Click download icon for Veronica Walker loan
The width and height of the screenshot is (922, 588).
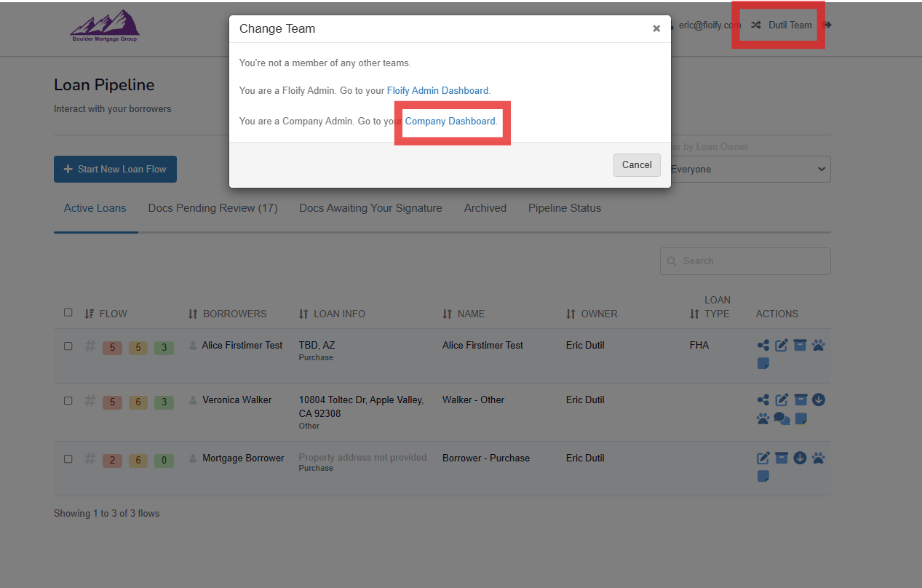tap(818, 400)
